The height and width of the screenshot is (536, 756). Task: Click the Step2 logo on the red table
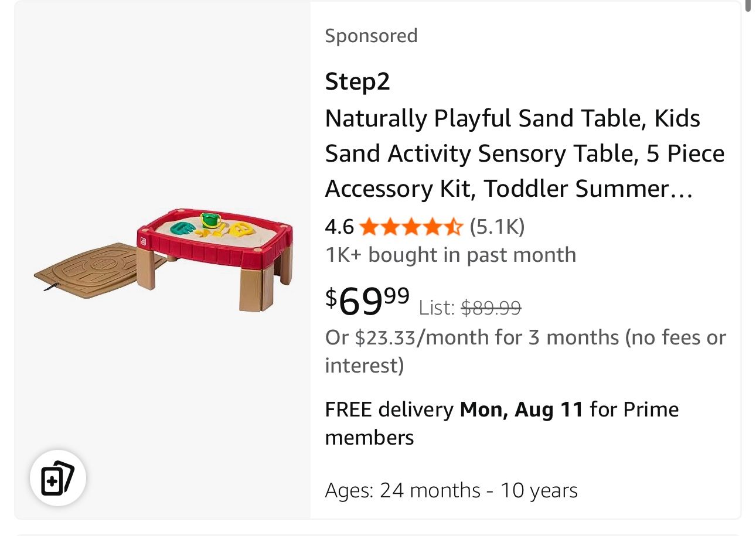coord(141,241)
